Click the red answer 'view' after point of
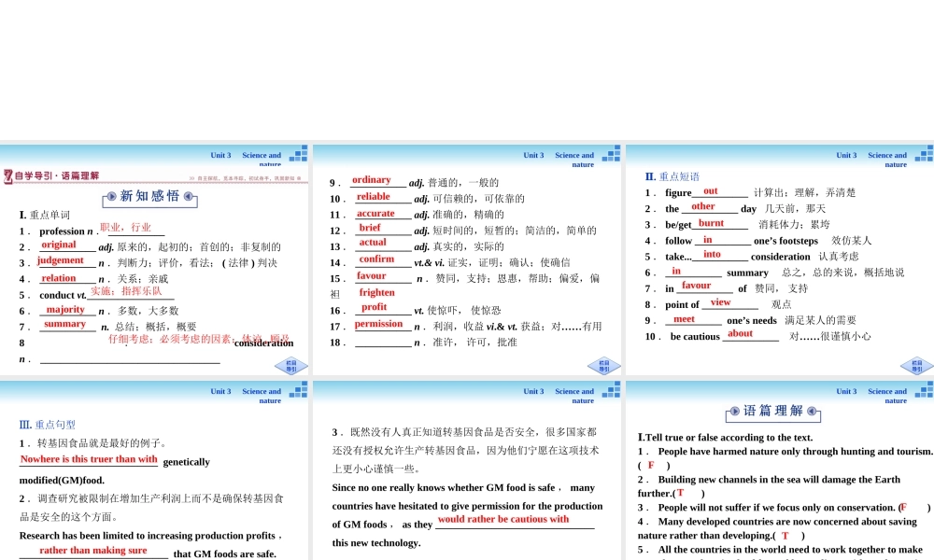The image size is (934, 560). [x=721, y=302]
